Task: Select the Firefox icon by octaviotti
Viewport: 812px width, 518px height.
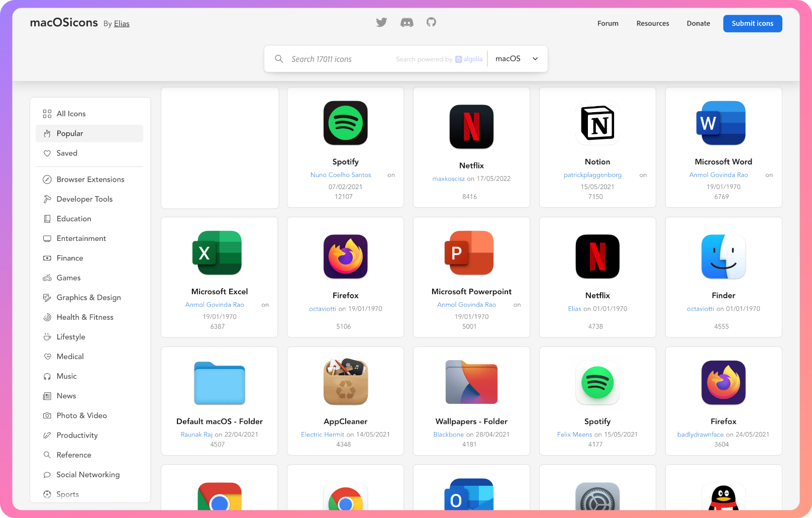Action: (345, 256)
